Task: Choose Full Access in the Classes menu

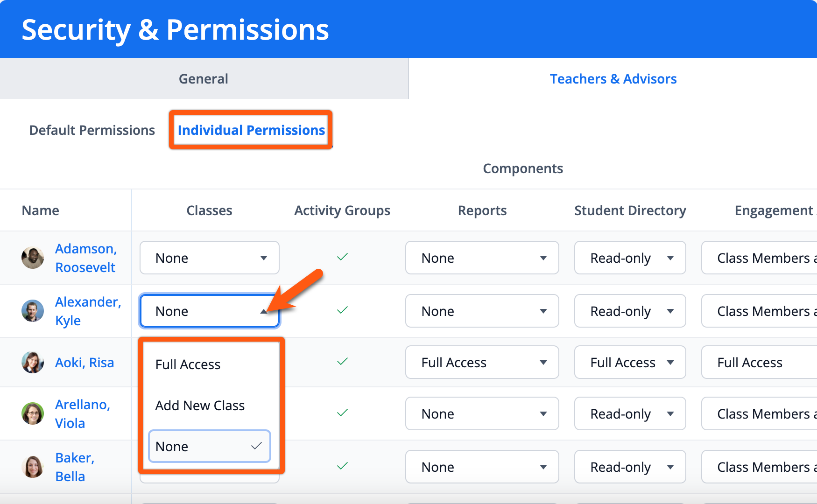Action: pos(209,364)
